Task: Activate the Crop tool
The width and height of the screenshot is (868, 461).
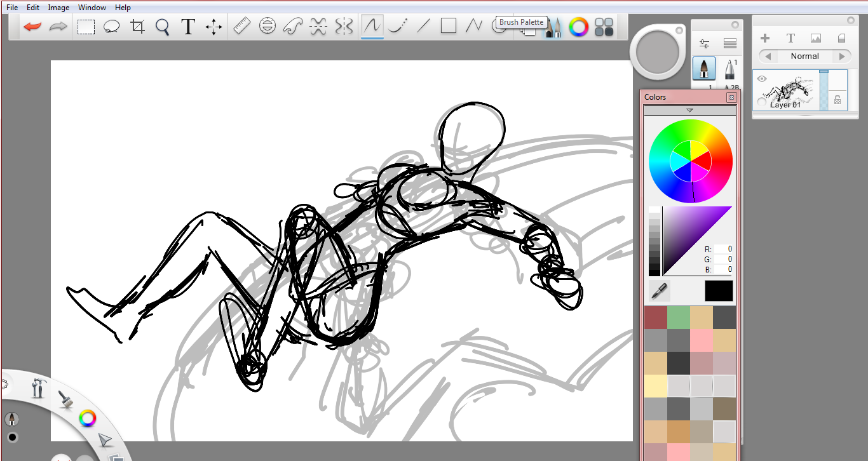Action: coord(137,27)
